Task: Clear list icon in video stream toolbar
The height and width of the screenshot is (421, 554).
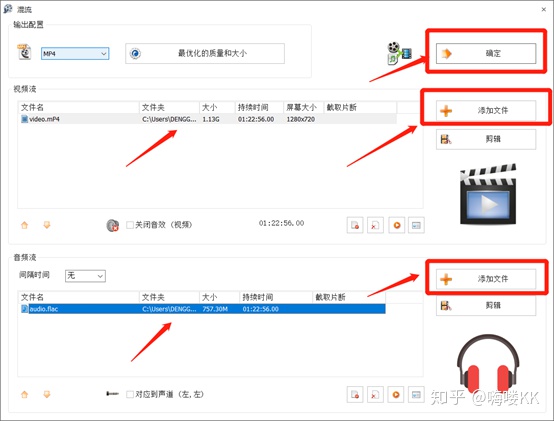Action: 375,225
